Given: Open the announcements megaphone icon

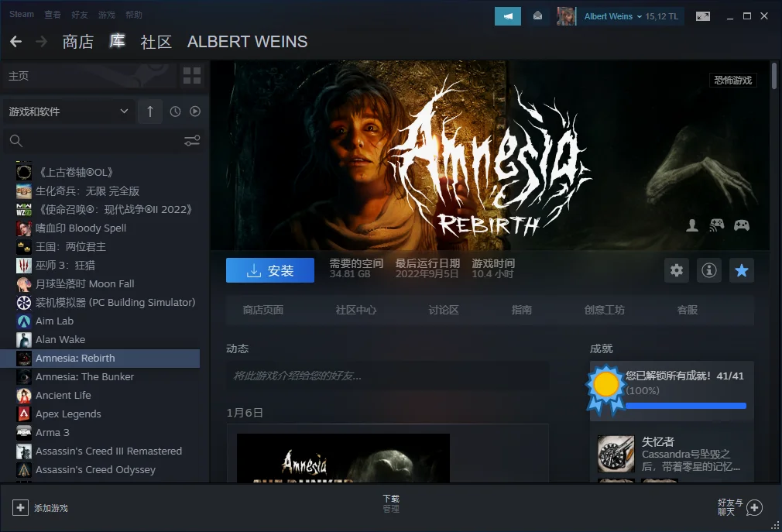Looking at the screenshot, I should pos(508,16).
